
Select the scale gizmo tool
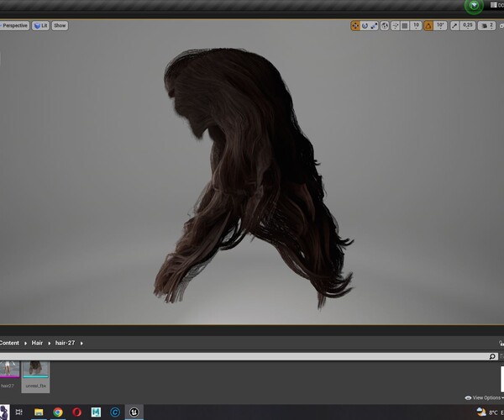coord(374,26)
